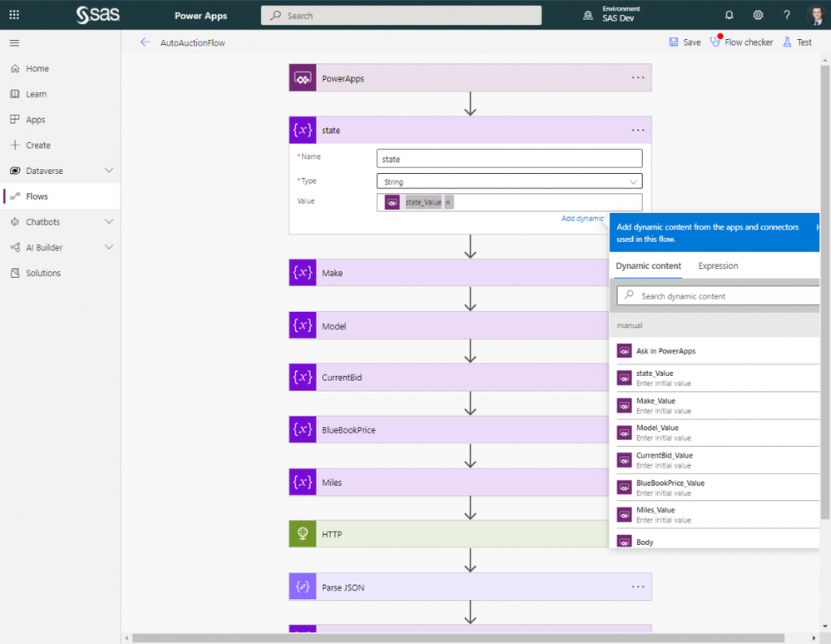Save the flow
The height and width of the screenshot is (644, 831).
[685, 42]
